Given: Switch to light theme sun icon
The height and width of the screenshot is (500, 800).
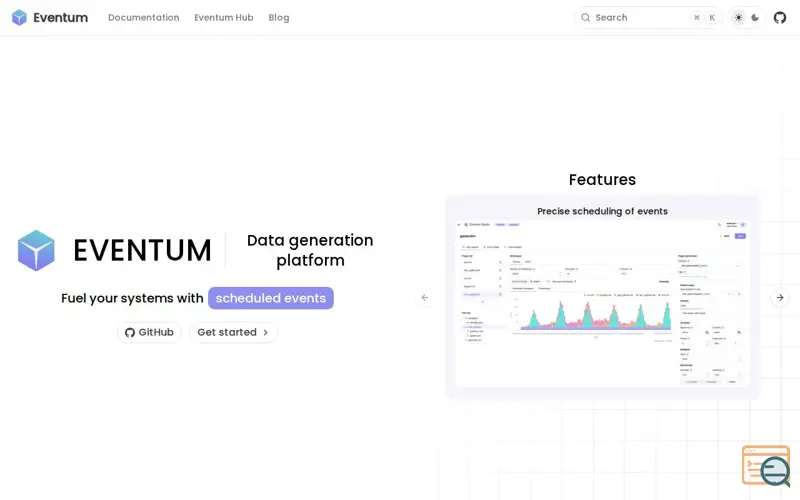Looking at the screenshot, I should (738, 17).
